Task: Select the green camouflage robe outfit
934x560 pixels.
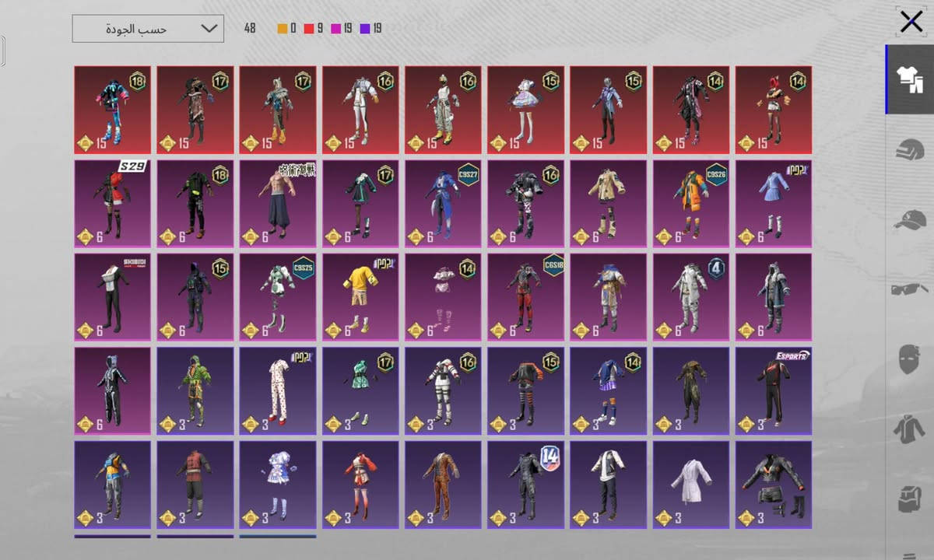Action: coord(195,391)
